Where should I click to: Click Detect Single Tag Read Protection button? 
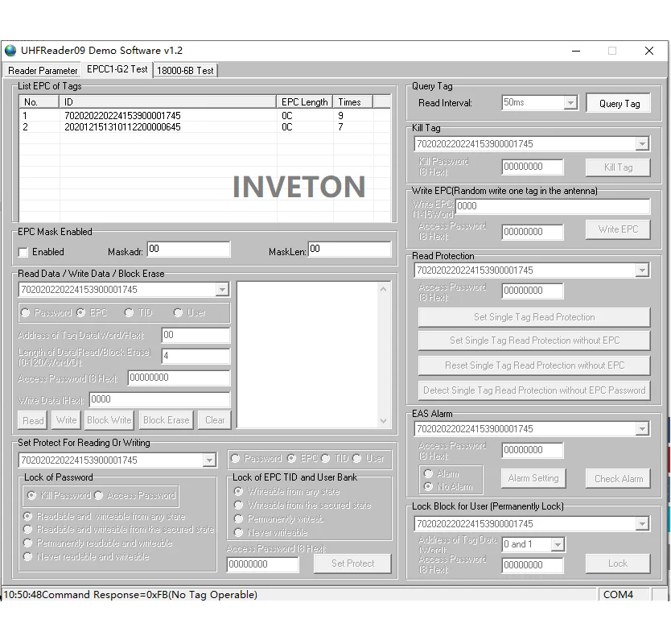click(x=534, y=390)
